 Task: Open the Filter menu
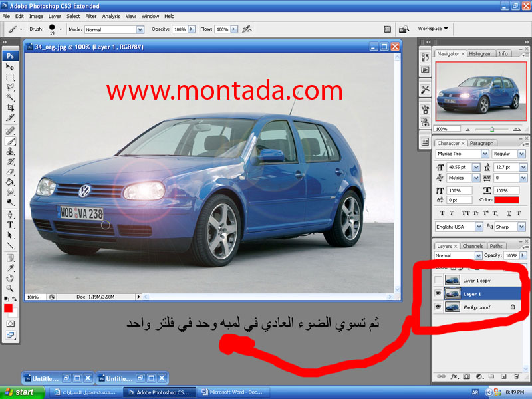click(x=90, y=16)
